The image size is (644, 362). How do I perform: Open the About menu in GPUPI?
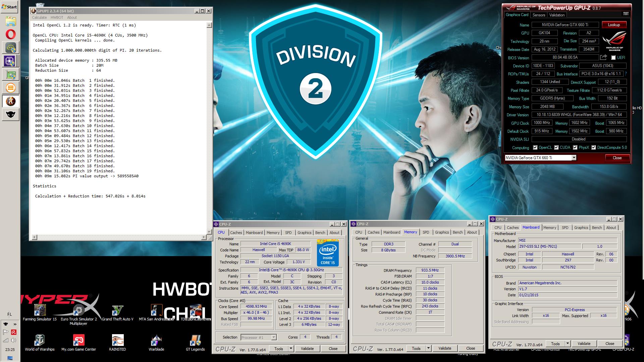[x=72, y=17]
